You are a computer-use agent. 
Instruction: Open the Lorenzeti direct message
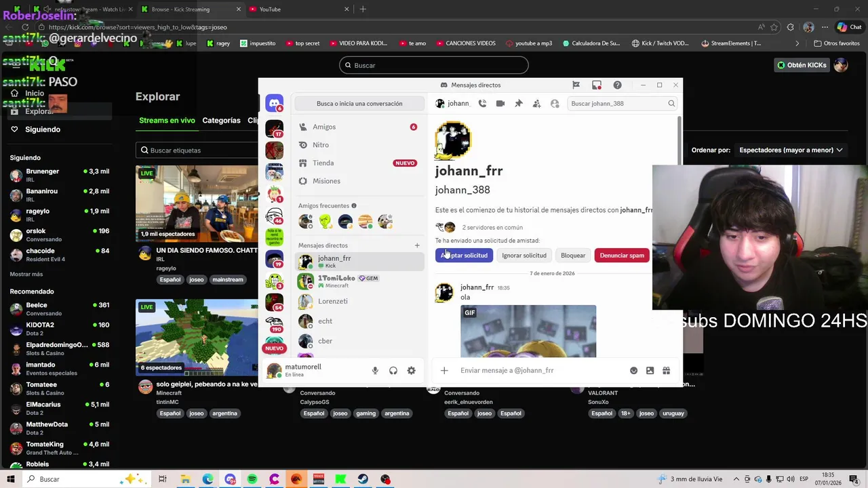(x=359, y=301)
